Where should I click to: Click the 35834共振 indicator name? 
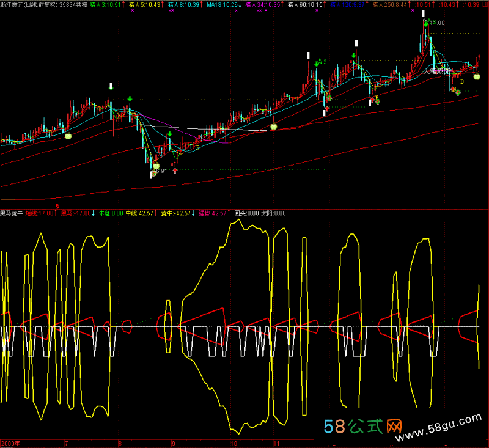[73, 5]
